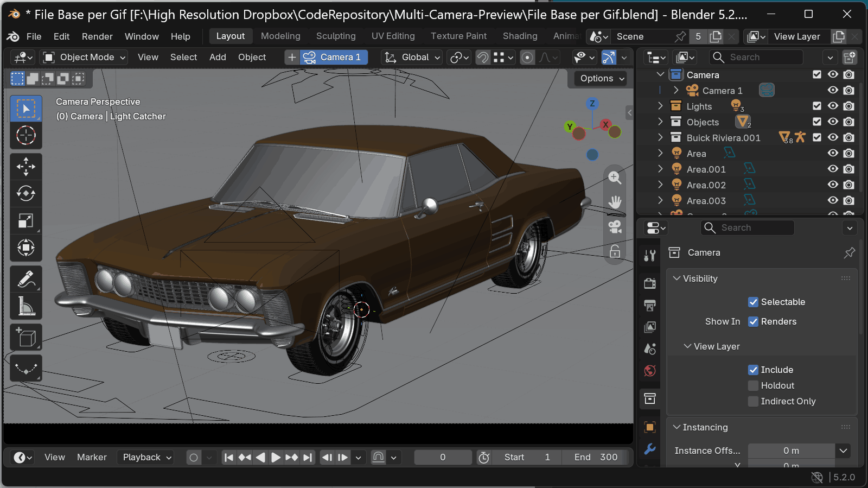Open the Output properties tab
868x488 pixels.
pyautogui.click(x=650, y=305)
